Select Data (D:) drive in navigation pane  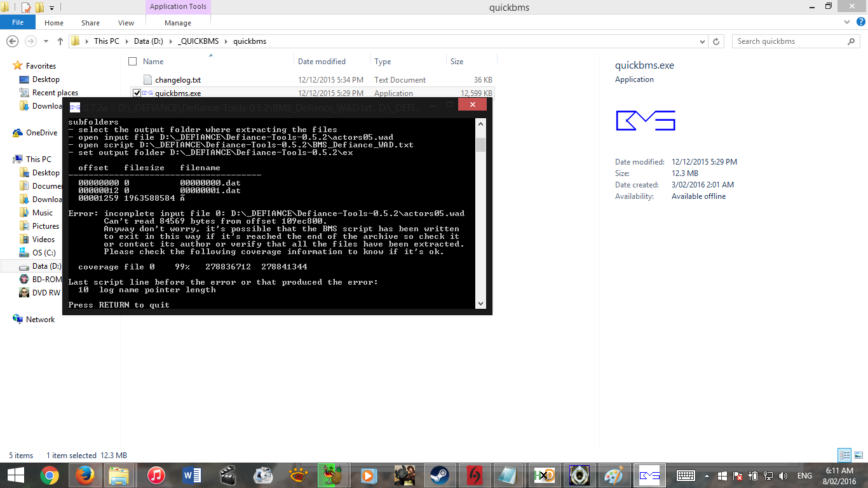click(47, 266)
